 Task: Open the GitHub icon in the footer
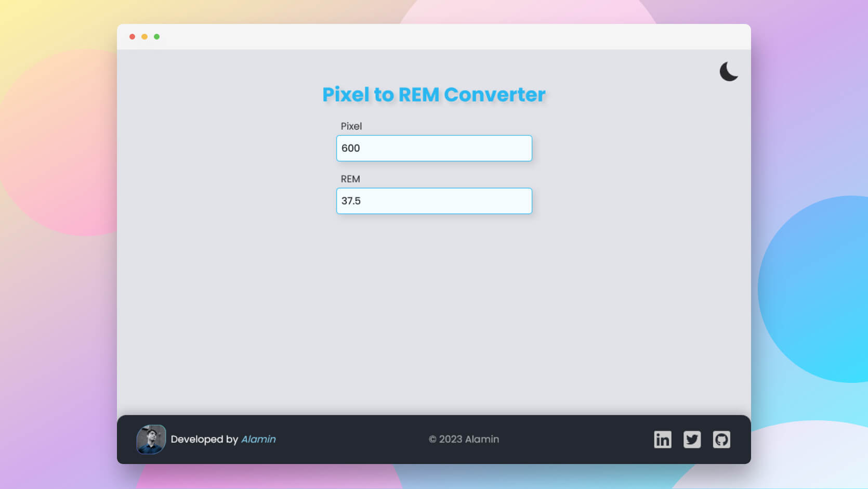click(722, 440)
